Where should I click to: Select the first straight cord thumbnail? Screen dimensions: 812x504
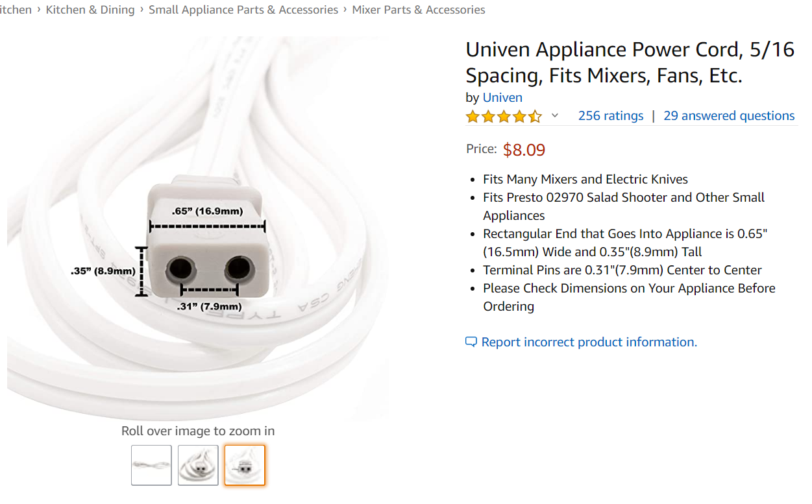[x=151, y=465]
